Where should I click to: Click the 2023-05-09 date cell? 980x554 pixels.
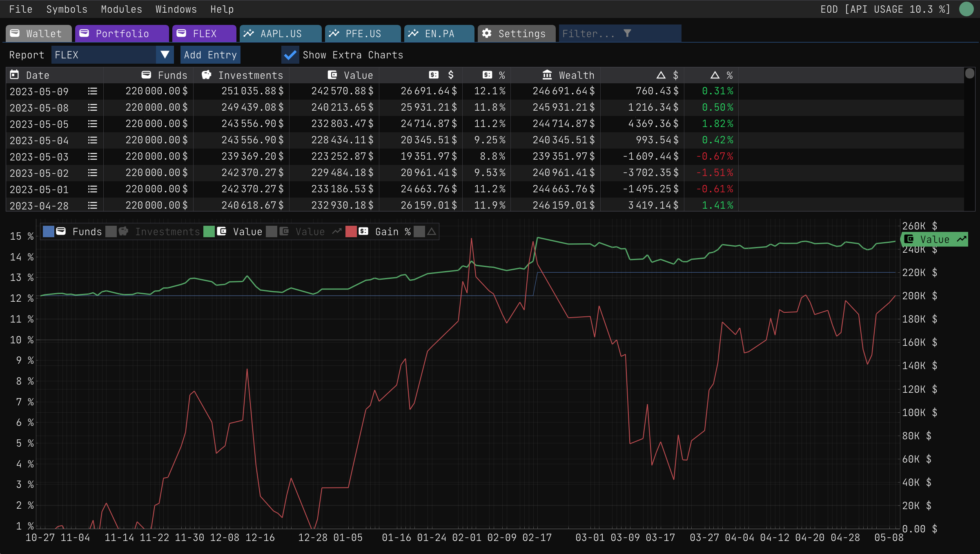click(39, 91)
